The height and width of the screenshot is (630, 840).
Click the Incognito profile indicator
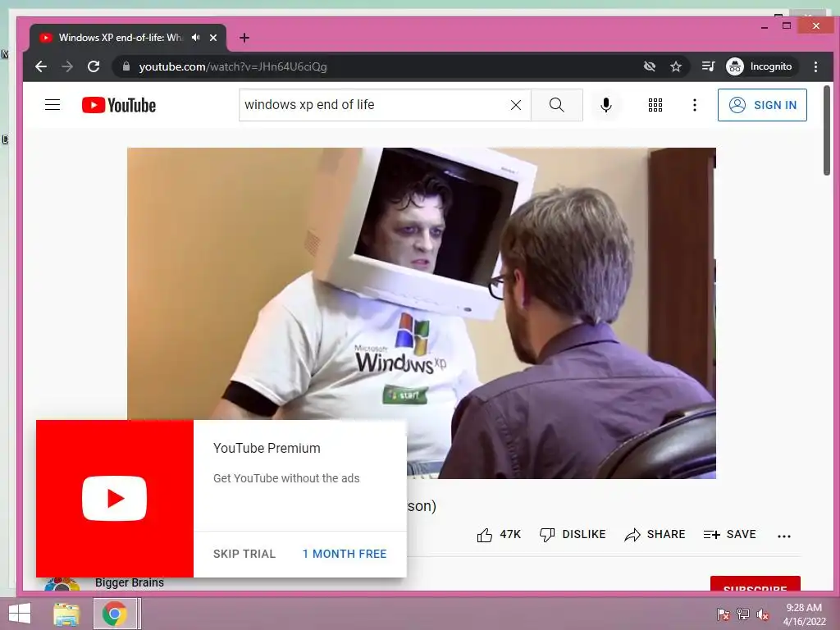(x=760, y=66)
